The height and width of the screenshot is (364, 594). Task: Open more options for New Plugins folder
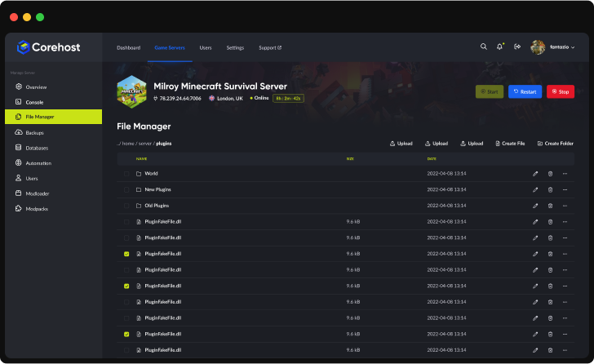pos(565,189)
